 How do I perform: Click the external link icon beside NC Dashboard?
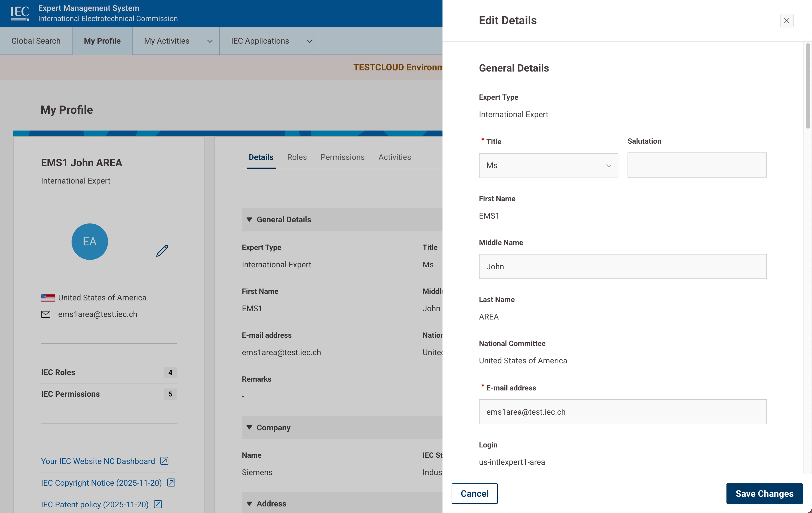tap(164, 461)
